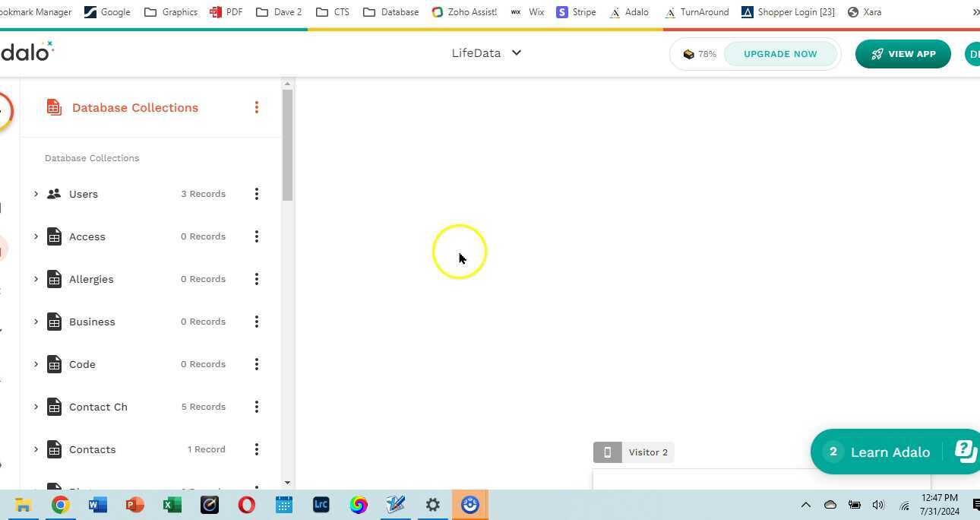Open the three-dot menu for Allergies collection

pyautogui.click(x=257, y=279)
